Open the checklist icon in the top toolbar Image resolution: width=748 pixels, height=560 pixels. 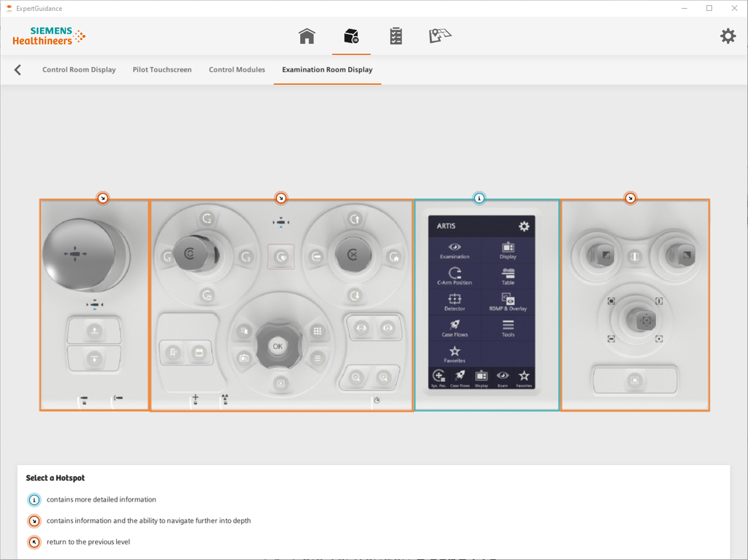(396, 35)
